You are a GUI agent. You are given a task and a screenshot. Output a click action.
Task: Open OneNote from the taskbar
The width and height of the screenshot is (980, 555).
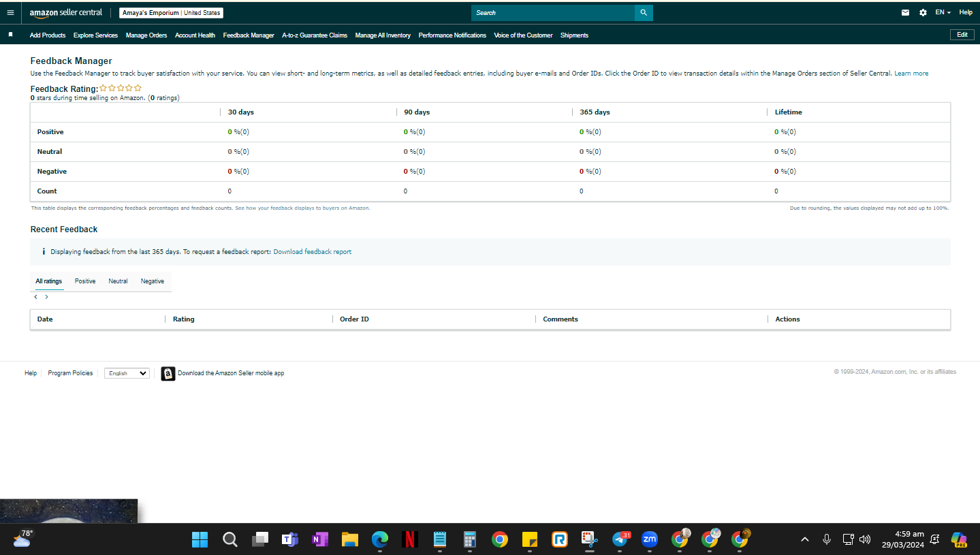click(319, 539)
